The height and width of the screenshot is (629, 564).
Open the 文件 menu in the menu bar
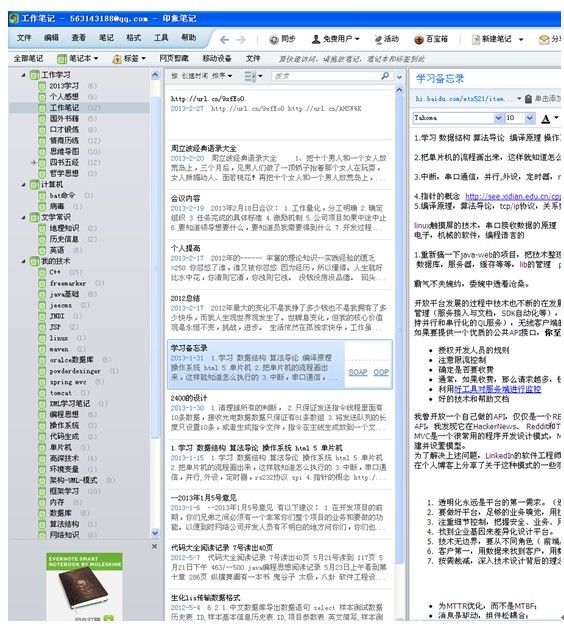click(x=24, y=38)
